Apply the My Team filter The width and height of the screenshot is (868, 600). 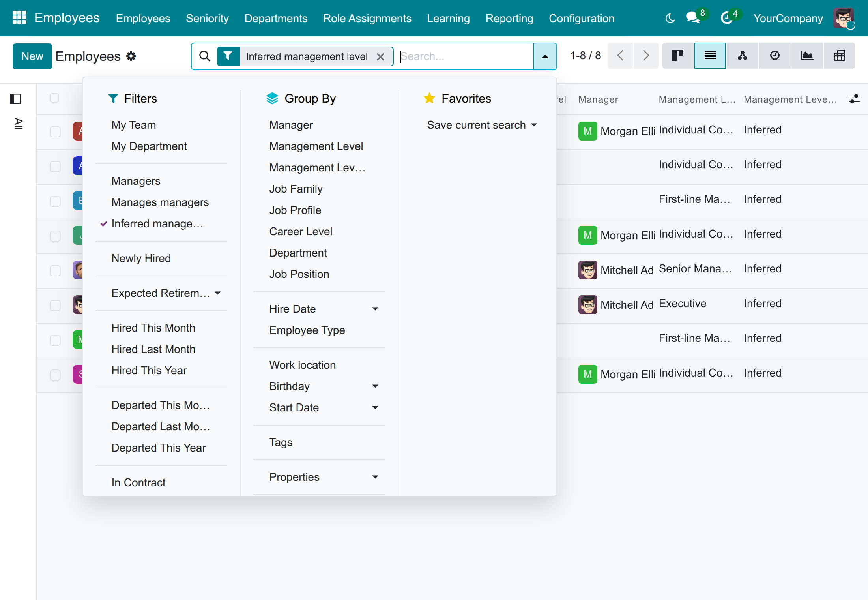pos(133,125)
